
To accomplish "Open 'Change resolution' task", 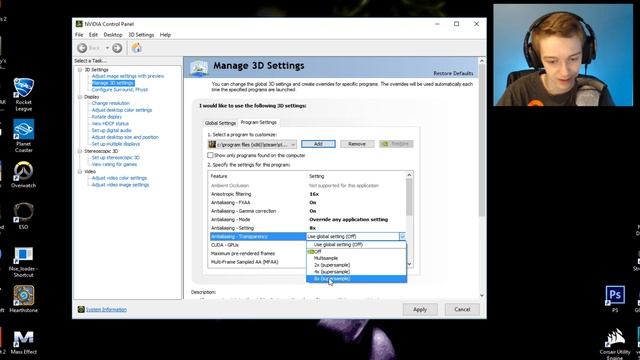I will 111,103.
